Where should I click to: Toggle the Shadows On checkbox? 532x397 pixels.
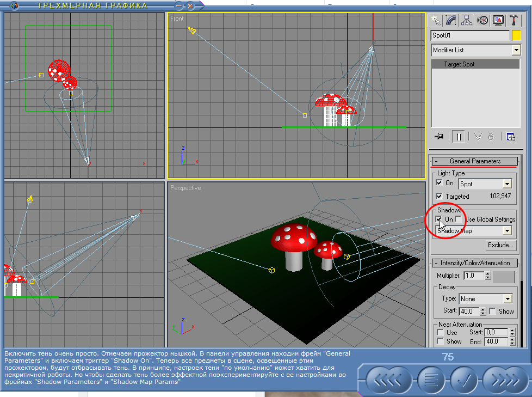click(x=438, y=219)
